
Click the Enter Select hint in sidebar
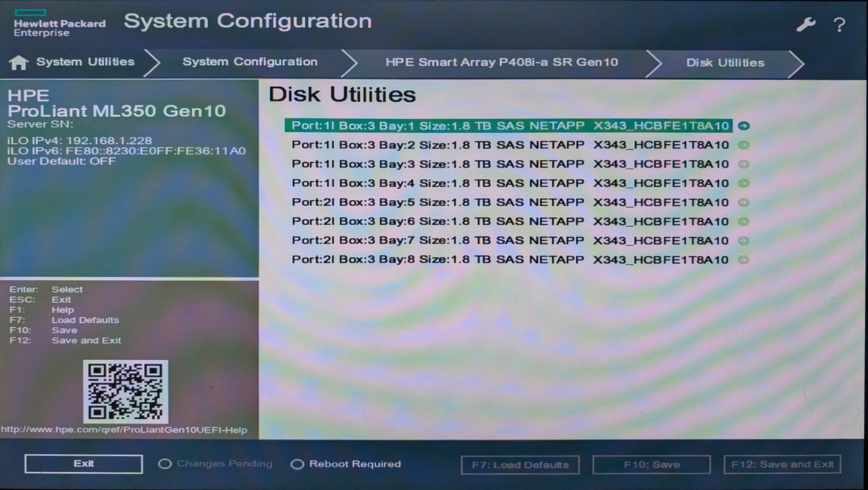46,289
